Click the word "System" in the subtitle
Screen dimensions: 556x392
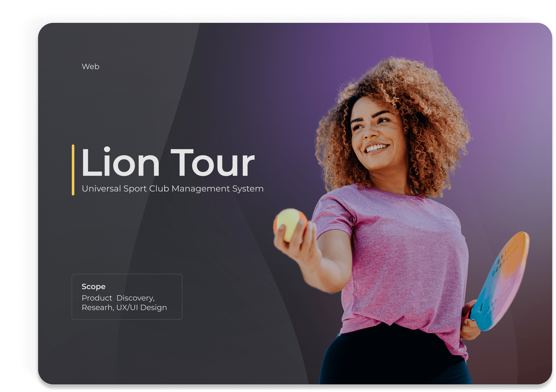pos(248,189)
